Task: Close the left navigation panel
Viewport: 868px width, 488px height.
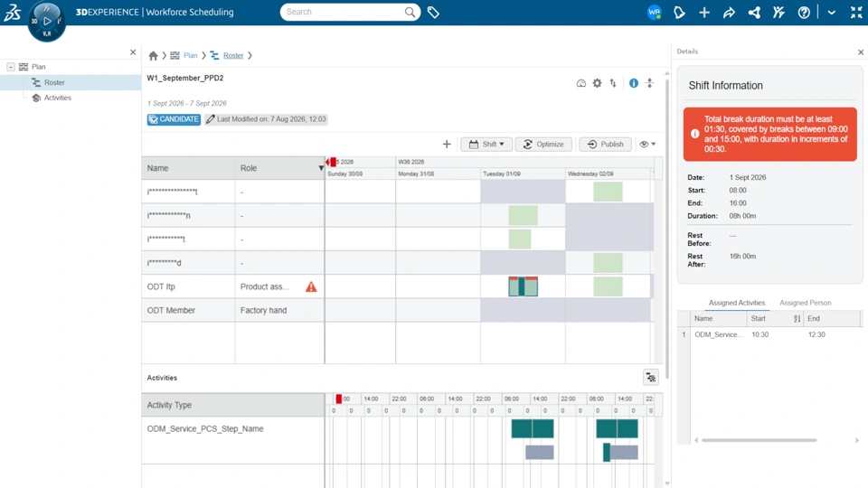Action: 133,52
